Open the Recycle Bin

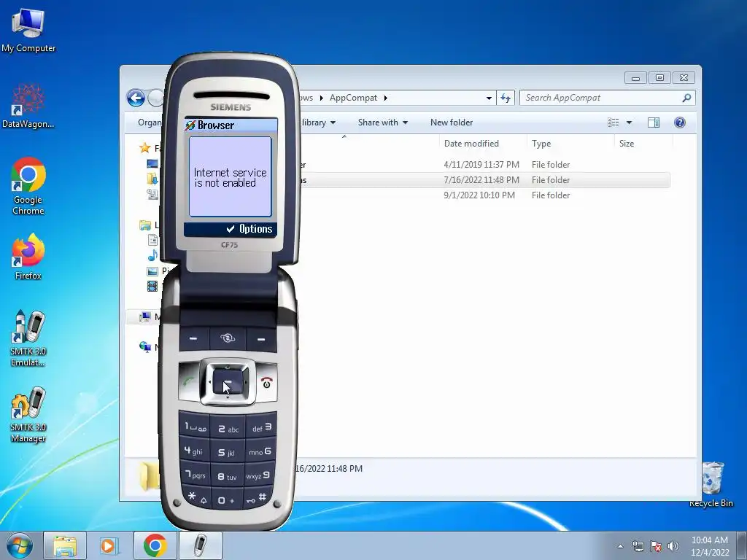point(711,483)
